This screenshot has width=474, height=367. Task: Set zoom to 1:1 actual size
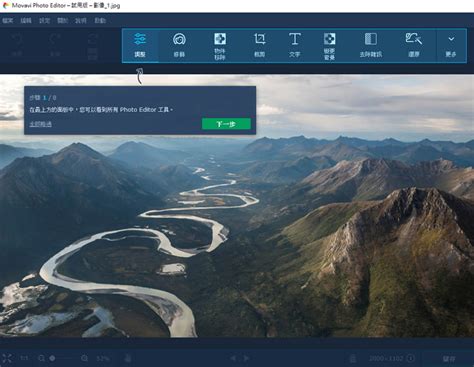pos(24,358)
